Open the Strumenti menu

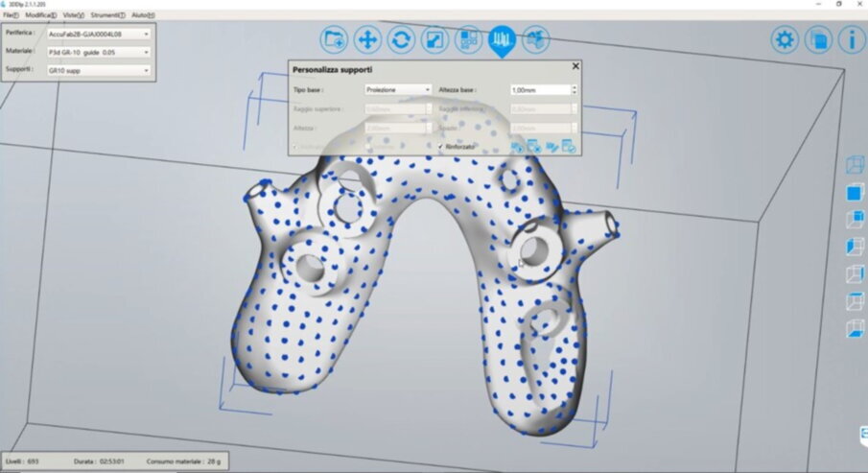(x=107, y=15)
